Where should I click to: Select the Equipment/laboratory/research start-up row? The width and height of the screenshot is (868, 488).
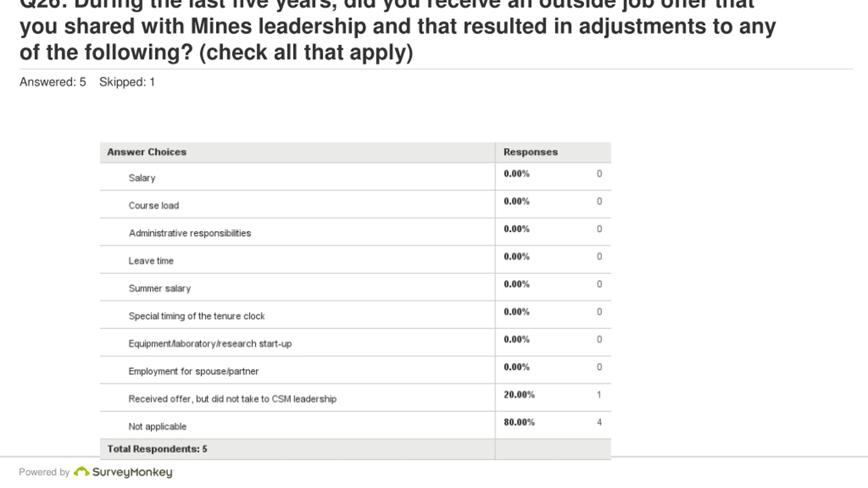(355, 343)
